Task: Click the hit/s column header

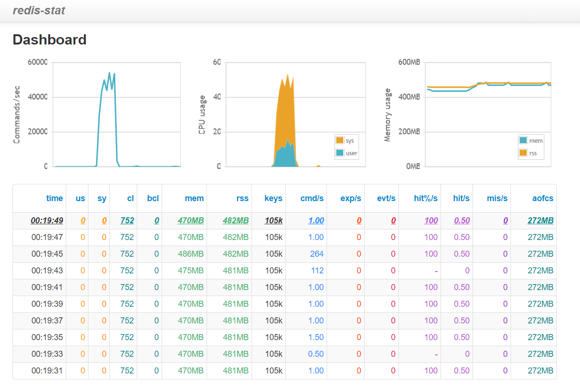Action: tap(461, 198)
